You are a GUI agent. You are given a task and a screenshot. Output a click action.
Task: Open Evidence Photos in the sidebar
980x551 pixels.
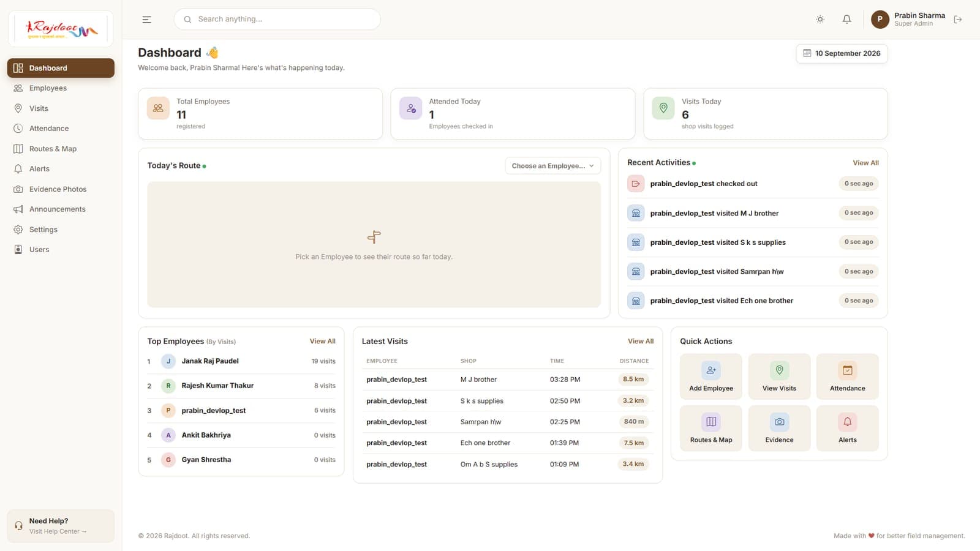point(61,189)
